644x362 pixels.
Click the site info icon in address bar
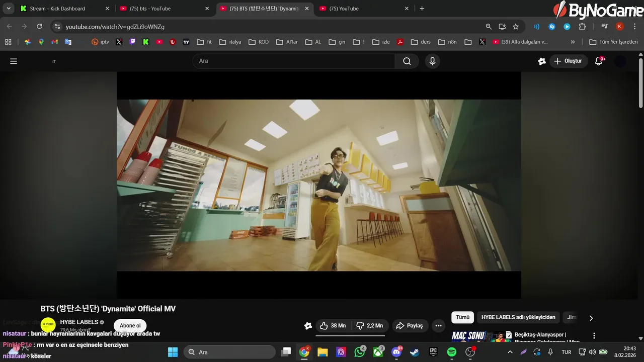point(57,27)
